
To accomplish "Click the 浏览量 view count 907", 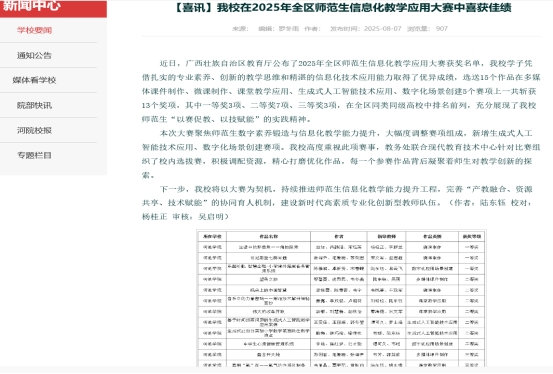I will pos(442,29).
